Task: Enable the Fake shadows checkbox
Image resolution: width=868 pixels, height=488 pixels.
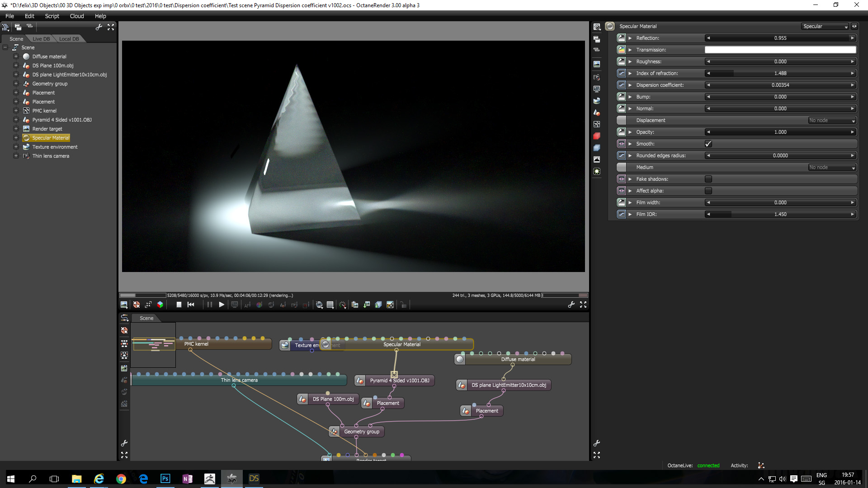Action: (x=708, y=179)
